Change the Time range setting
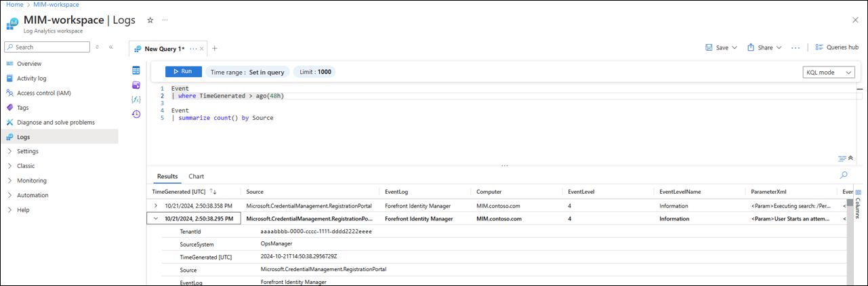868x286 pixels. click(x=248, y=72)
